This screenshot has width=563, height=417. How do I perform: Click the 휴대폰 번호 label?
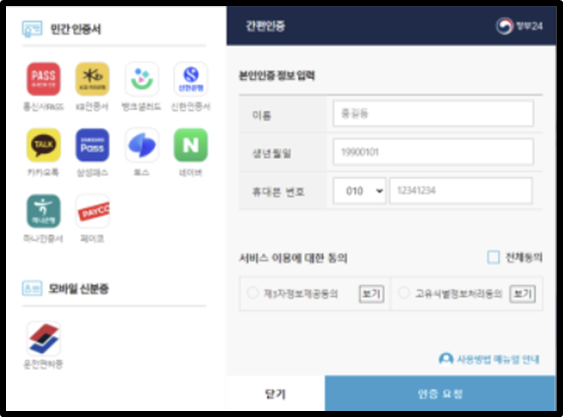tap(278, 192)
